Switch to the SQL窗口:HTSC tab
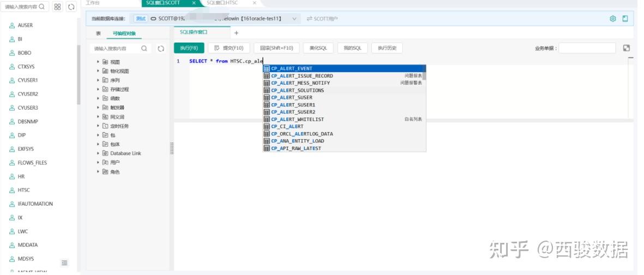Viewport: 644px width, 275px height. tap(222, 3)
